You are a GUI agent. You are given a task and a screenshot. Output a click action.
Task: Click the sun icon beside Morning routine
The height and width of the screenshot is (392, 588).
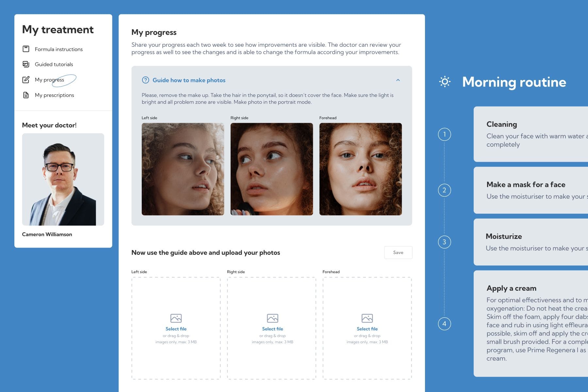pos(445,82)
